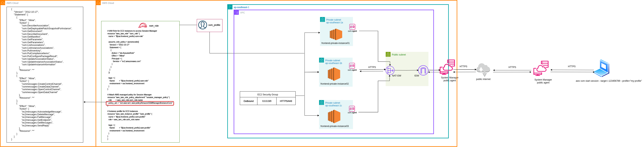Select the frontend-private-instance03 EC2 icon
644x147 pixels.
pos(334,117)
